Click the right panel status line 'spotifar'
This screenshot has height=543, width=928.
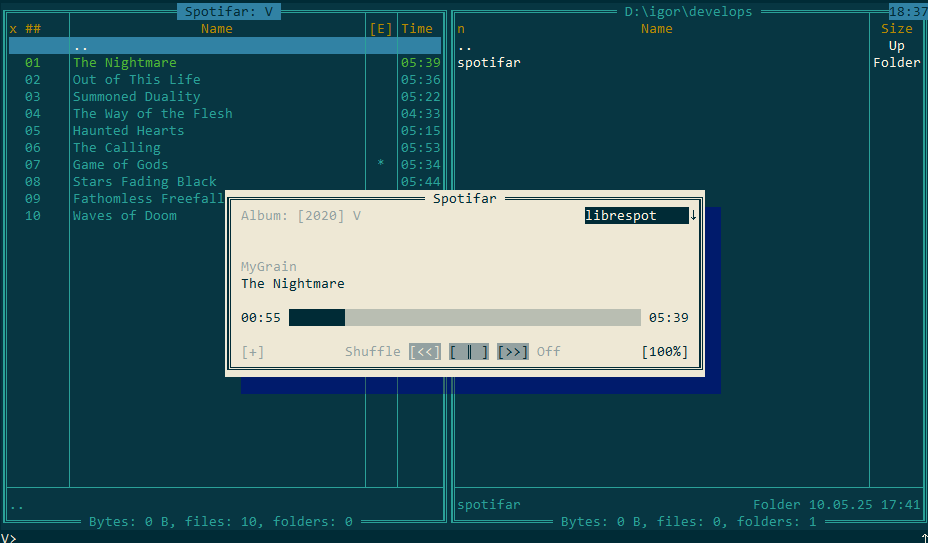tap(489, 505)
